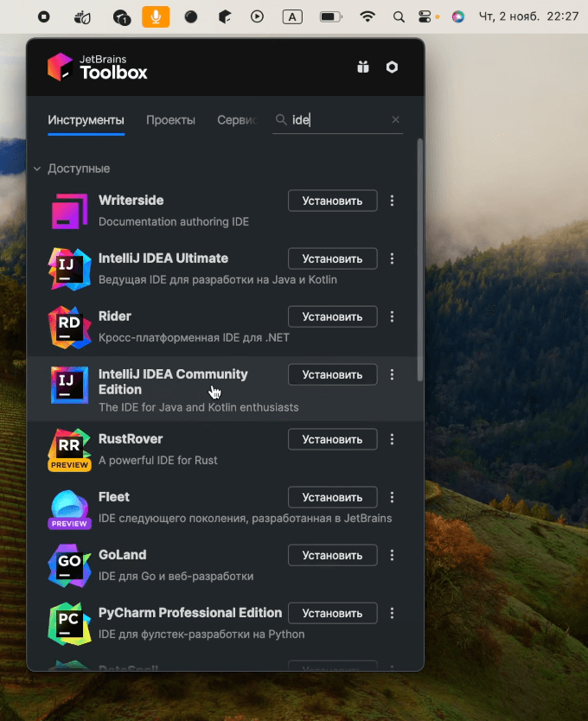Open options menu for PyCharm Professional Edition

click(x=392, y=613)
